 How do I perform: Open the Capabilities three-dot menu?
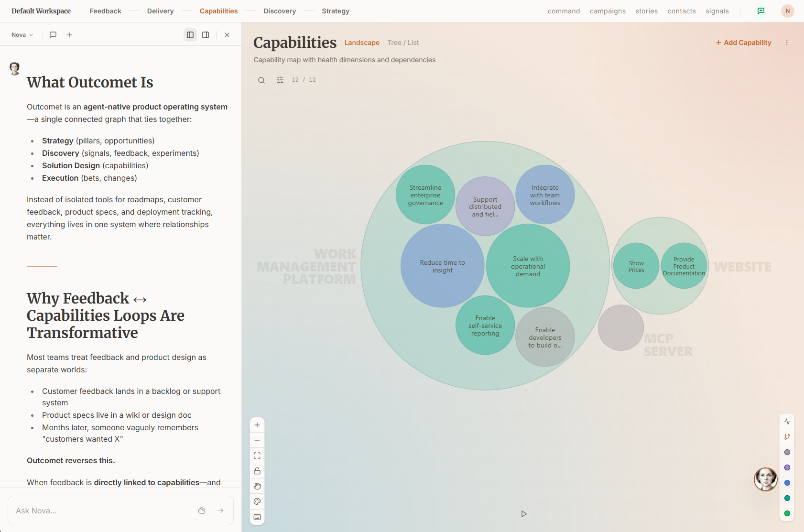(x=787, y=43)
